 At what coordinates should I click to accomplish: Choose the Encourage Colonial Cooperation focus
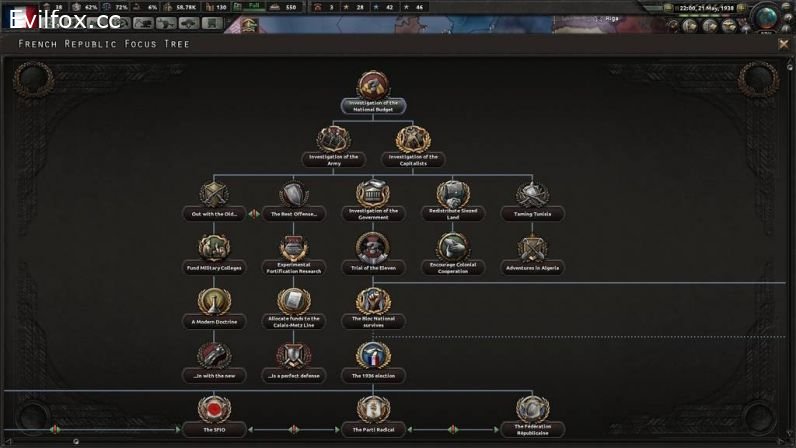(x=452, y=250)
